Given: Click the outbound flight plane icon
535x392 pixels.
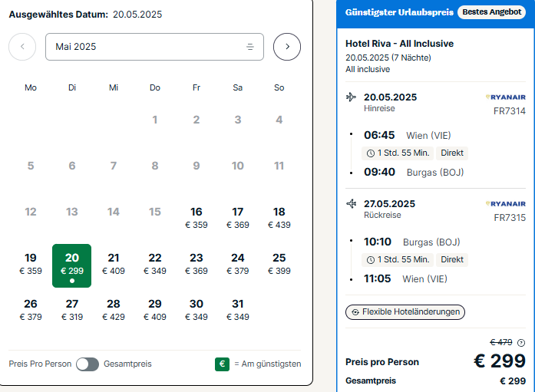Looking at the screenshot, I should [352, 97].
